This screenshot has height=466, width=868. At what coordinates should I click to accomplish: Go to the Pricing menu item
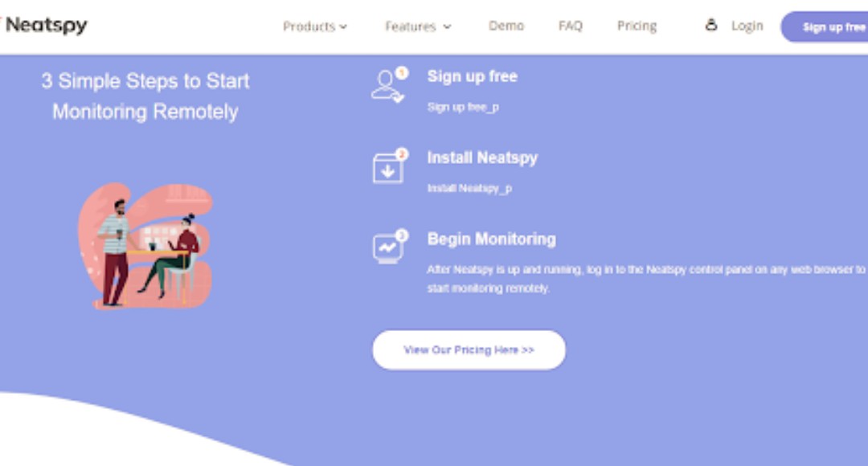point(637,26)
